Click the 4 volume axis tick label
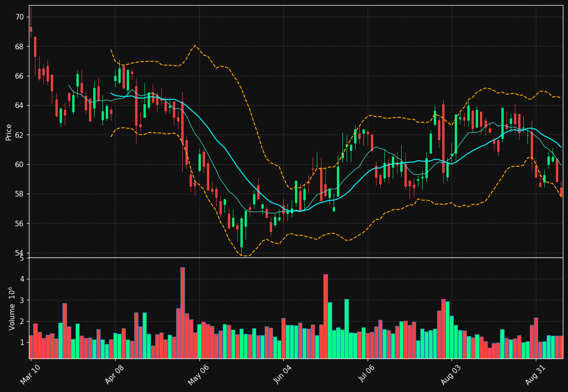568x392 pixels. click(22, 279)
